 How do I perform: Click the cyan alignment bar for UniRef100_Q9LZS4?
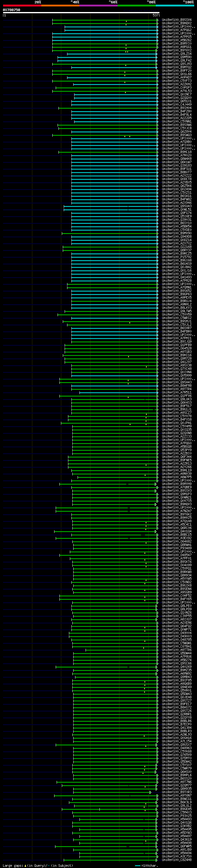click(112, 54)
